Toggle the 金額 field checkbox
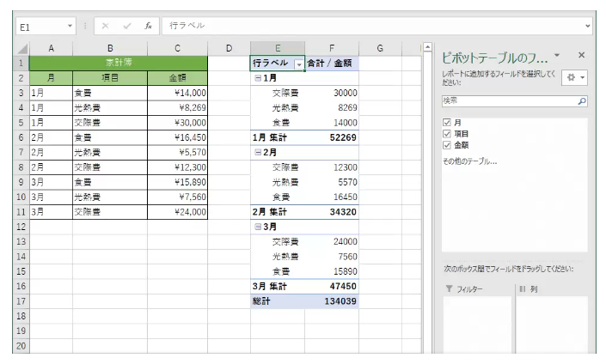 pyautogui.click(x=446, y=145)
